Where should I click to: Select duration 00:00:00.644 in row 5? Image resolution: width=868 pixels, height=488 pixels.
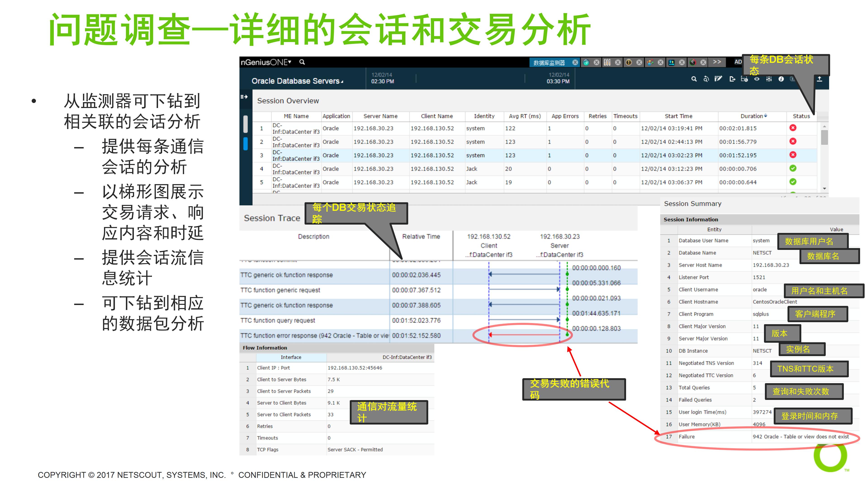click(x=738, y=182)
